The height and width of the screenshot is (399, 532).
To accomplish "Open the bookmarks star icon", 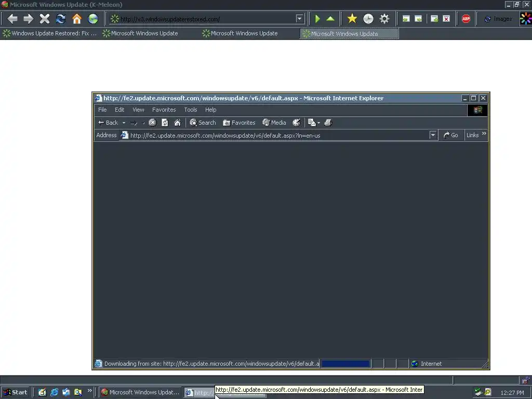I will (x=352, y=19).
